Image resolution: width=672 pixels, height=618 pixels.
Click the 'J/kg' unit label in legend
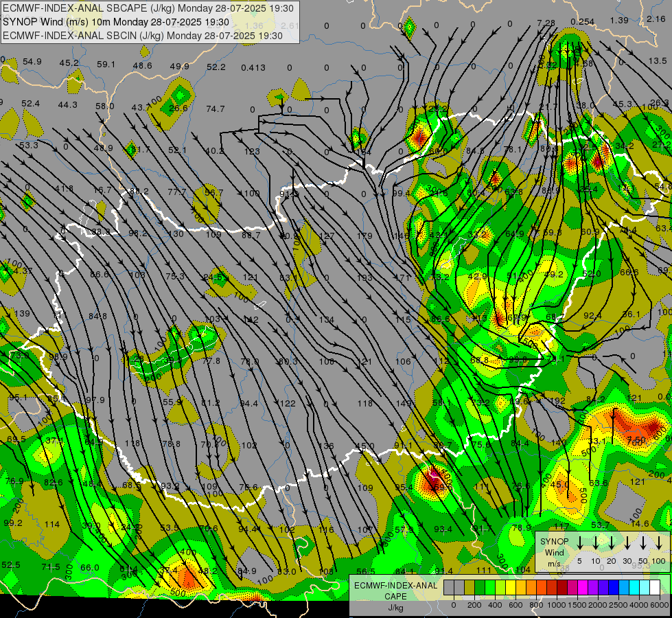point(395,608)
